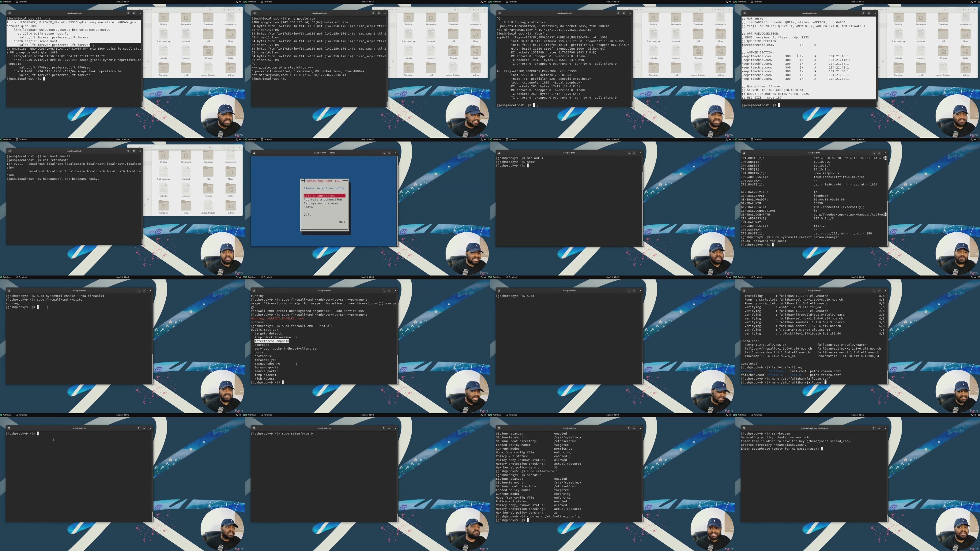Open the Documents folder behind the 'ip a' terminal
Image resolution: width=980 pixels, height=551 pixels.
coord(186,19)
